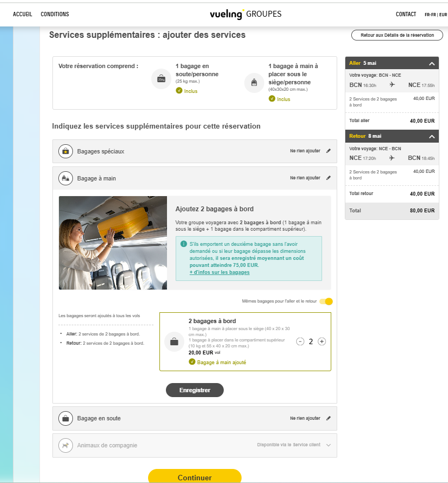Open the Accueil menu item

22,14
